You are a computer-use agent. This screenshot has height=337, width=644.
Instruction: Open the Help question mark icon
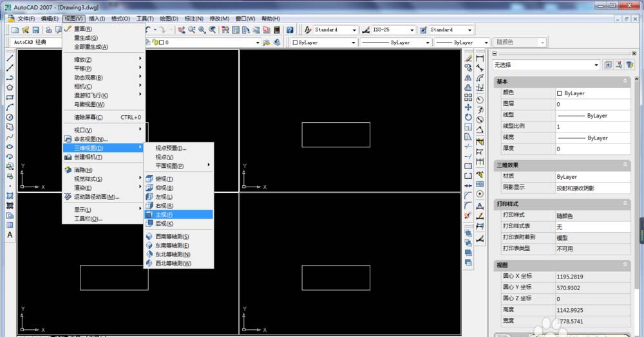(290, 30)
